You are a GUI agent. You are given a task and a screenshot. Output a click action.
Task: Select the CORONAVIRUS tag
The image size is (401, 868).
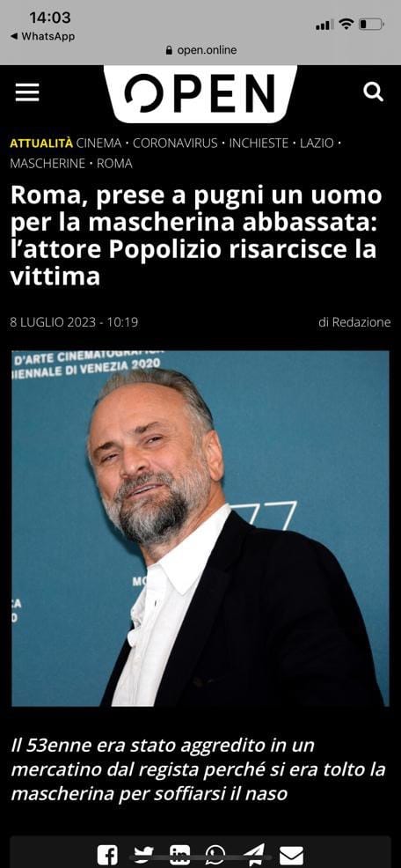[175, 143]
